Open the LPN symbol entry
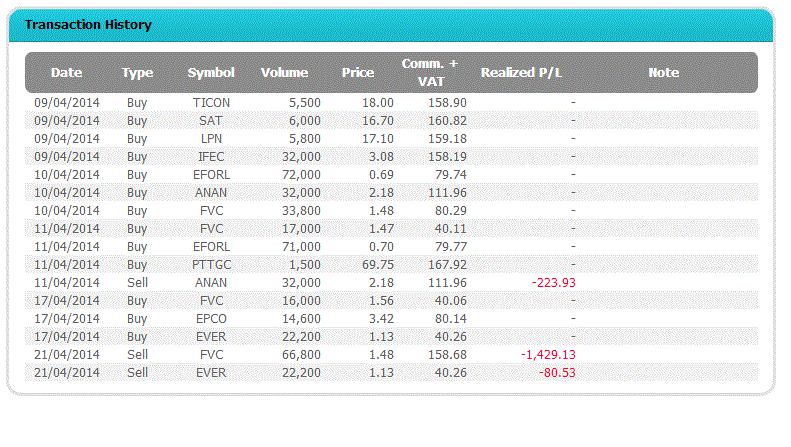The height and width of the screenshot is (447, 791). click(x=211, y=138)
